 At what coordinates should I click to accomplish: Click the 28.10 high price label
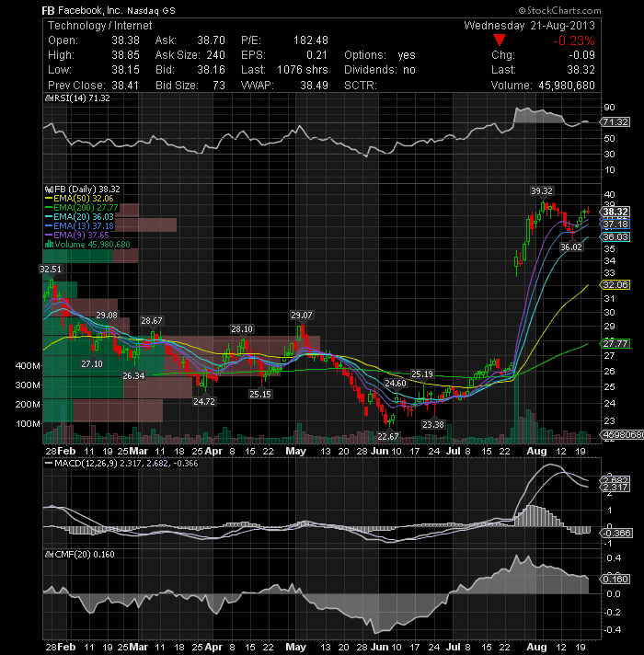241,329
